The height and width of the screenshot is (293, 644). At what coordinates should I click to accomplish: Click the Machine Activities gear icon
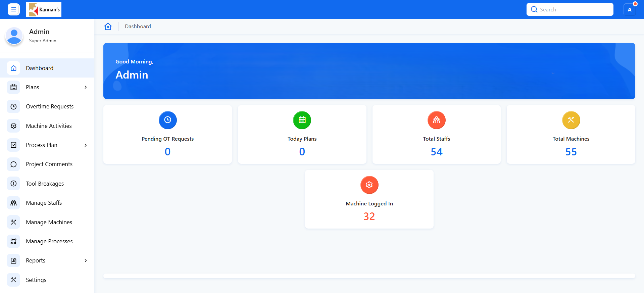[x=13, y=126]
